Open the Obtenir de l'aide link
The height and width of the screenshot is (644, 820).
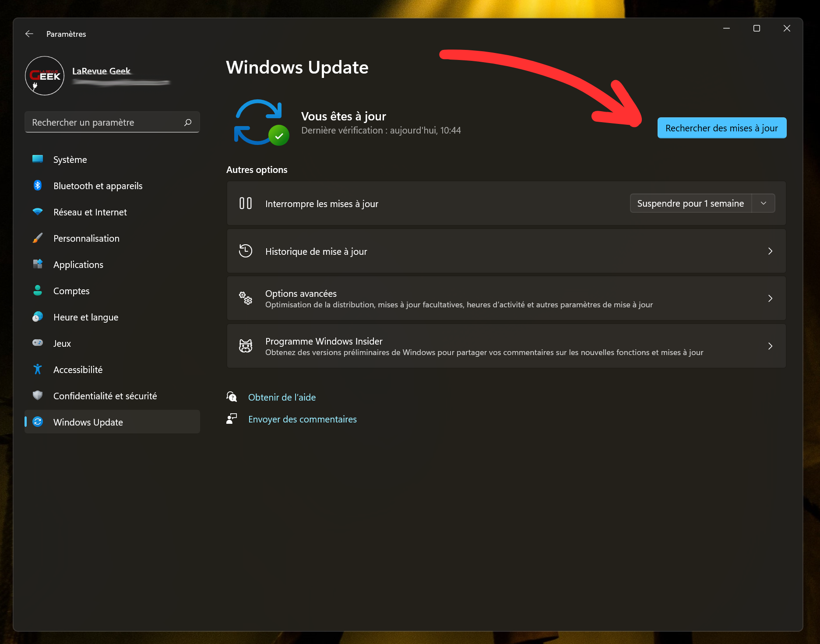[x=282, y=398]
